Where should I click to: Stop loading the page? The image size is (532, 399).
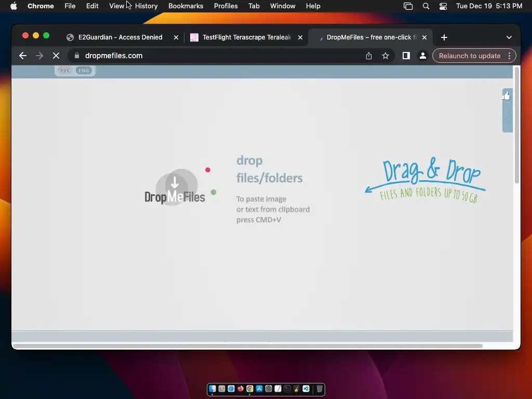pos(56,56)
